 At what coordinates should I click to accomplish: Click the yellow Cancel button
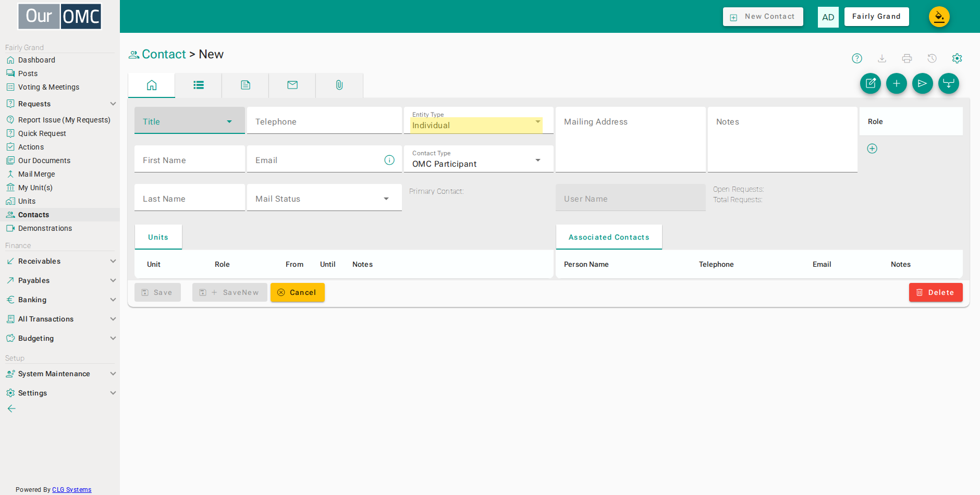(298, 292)
